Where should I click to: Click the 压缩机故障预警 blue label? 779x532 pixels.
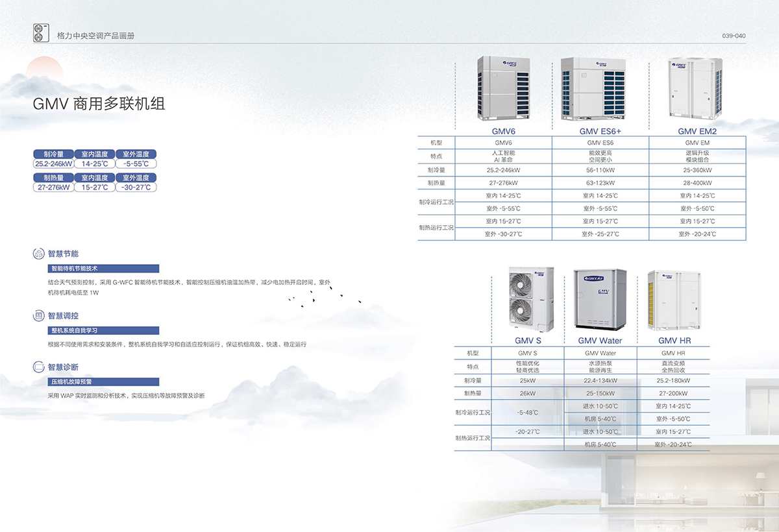click(104, 381)
